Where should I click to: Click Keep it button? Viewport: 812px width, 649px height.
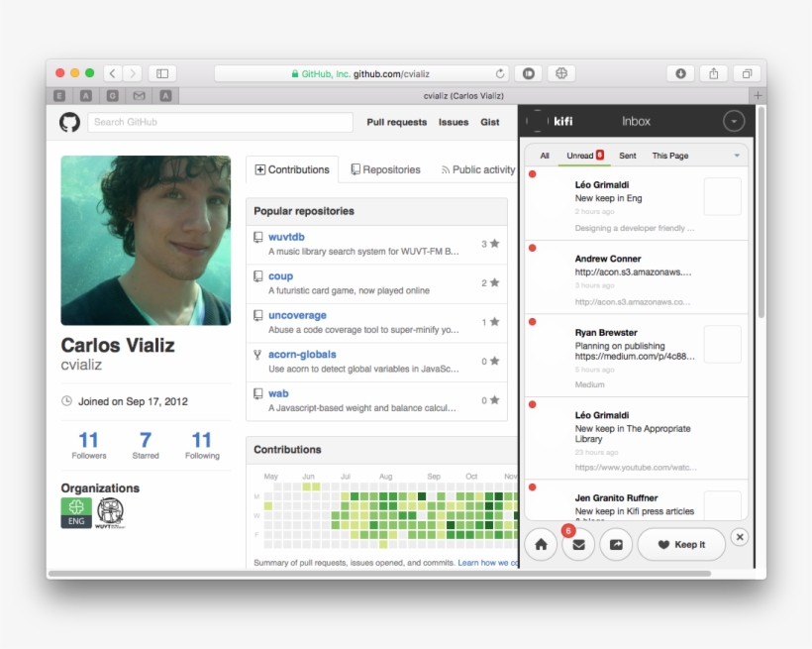point(681,544)
